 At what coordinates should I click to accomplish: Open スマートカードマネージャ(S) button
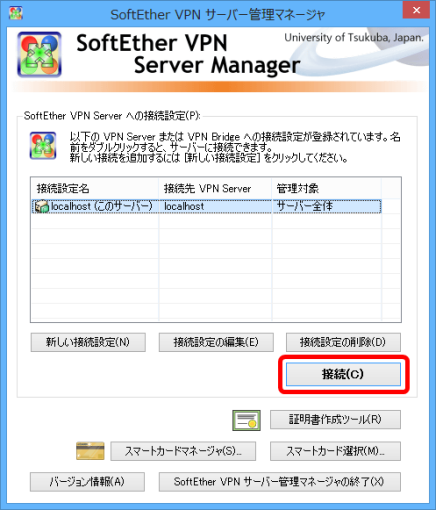(x=183, y=451)
